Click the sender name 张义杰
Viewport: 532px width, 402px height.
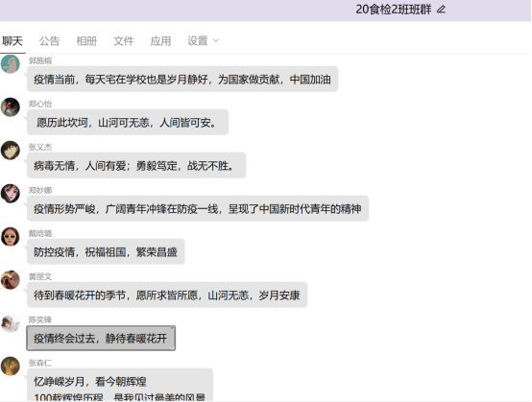pos(40,147)
